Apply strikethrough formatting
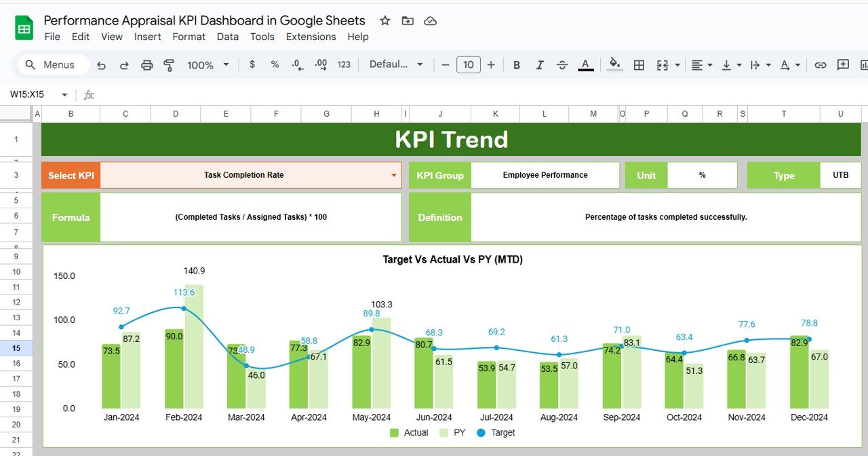 562,64
